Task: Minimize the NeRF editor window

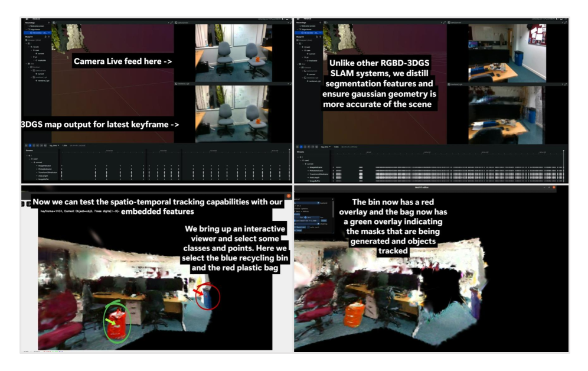Action: 544,187
